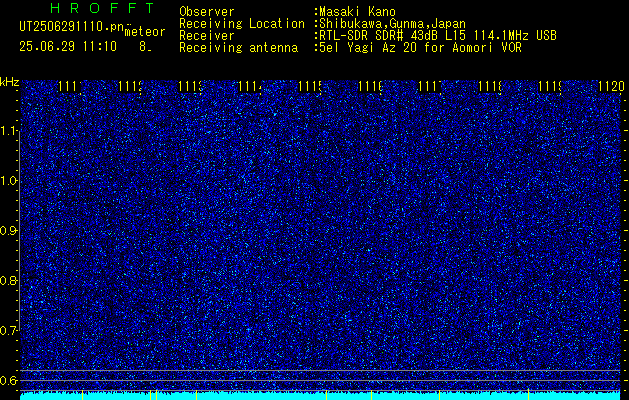Click the 0.7 frequency axis label
This screenshot has width=629, height=400.
9,331
